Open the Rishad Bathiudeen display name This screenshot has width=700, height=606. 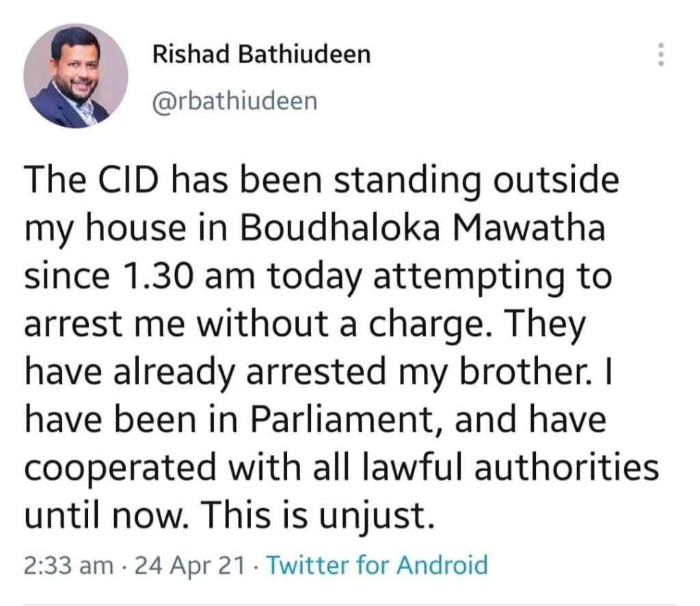(260, 54)
